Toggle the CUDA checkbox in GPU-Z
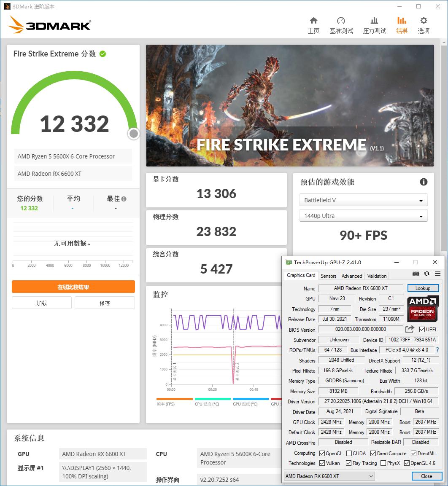The image size is (448, 486). [349, 453]
